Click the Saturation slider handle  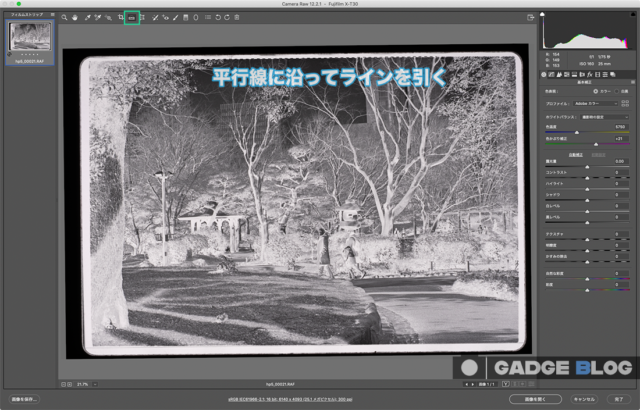click(x=587, y=290)
